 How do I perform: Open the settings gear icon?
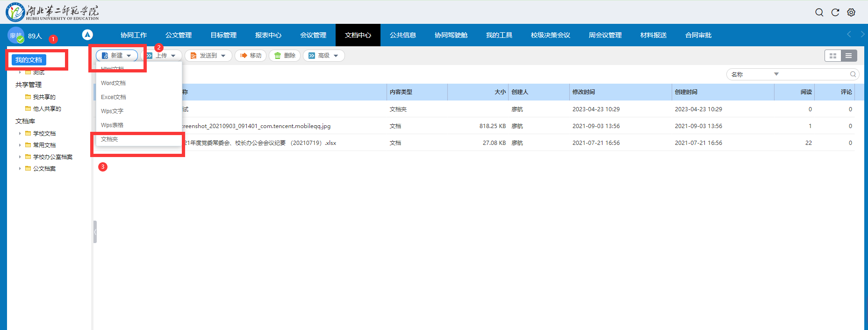851,13
